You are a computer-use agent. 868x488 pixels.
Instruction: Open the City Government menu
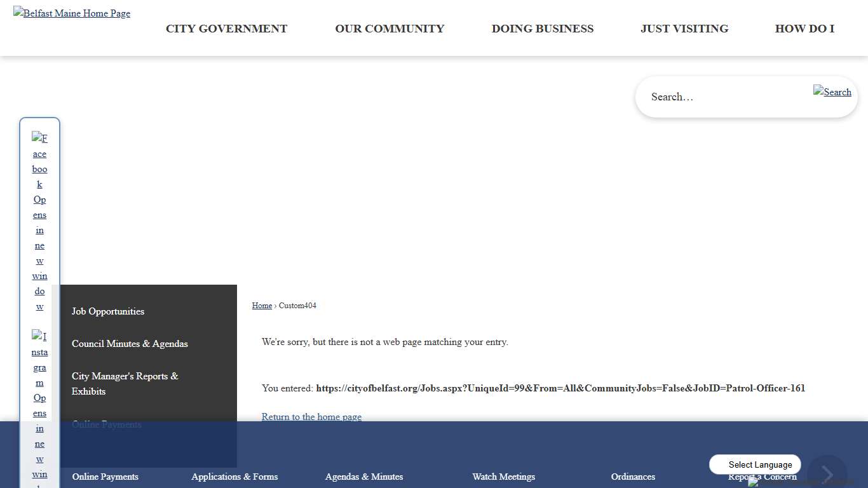tap(226, 29)
